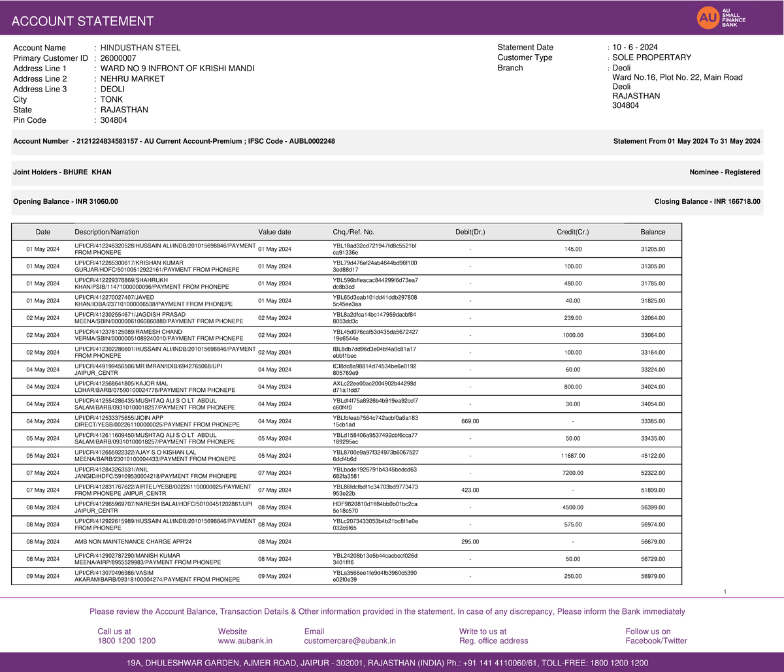
Task: Click the page number 1 indicator
Action: tap(725, 591)
